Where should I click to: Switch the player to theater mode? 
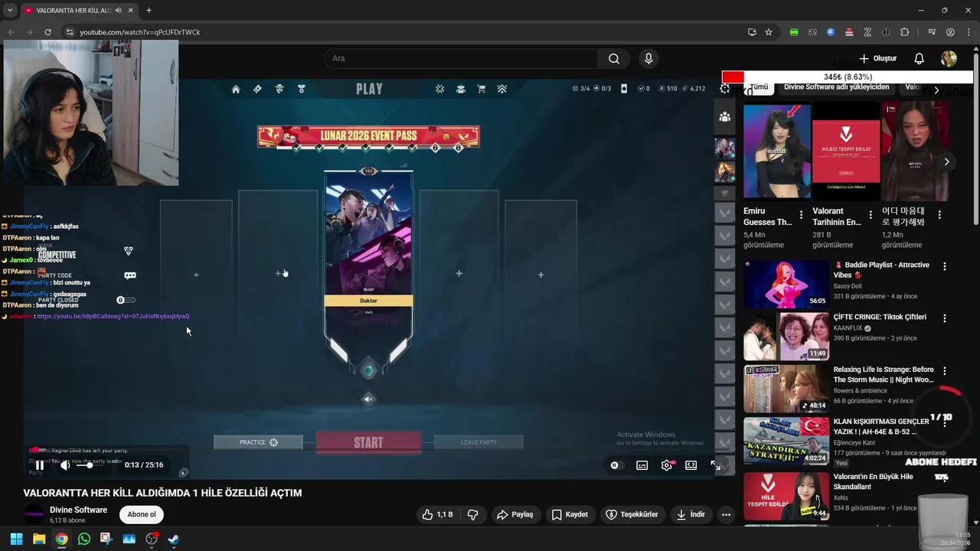691,465
